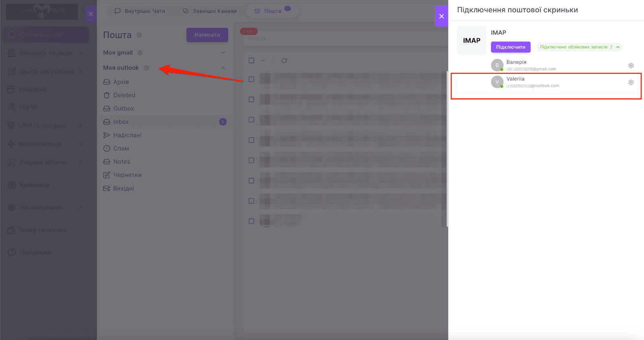
Task: Click the Архів tray icon
Action: 107,82
